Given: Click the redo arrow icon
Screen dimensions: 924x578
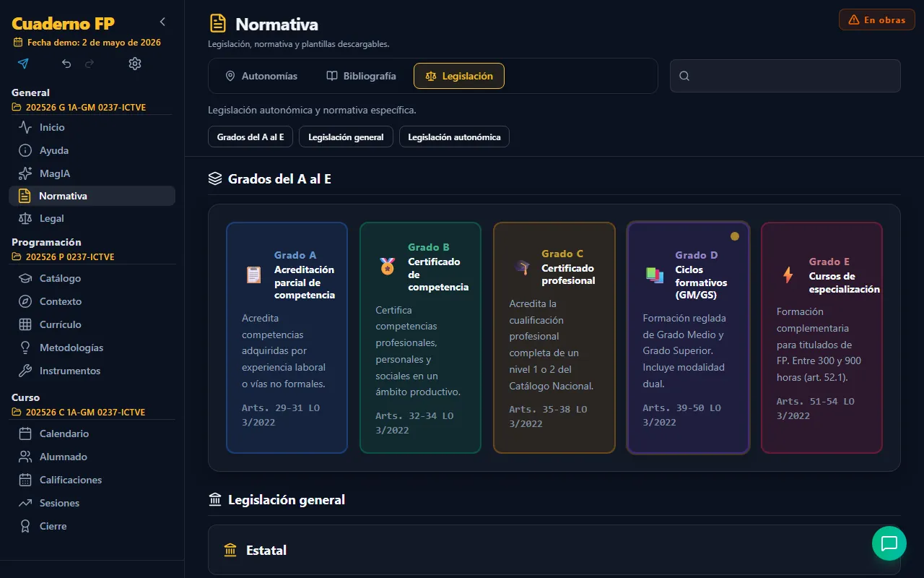Looking at the screenshot, I should [x=90, y=64].
